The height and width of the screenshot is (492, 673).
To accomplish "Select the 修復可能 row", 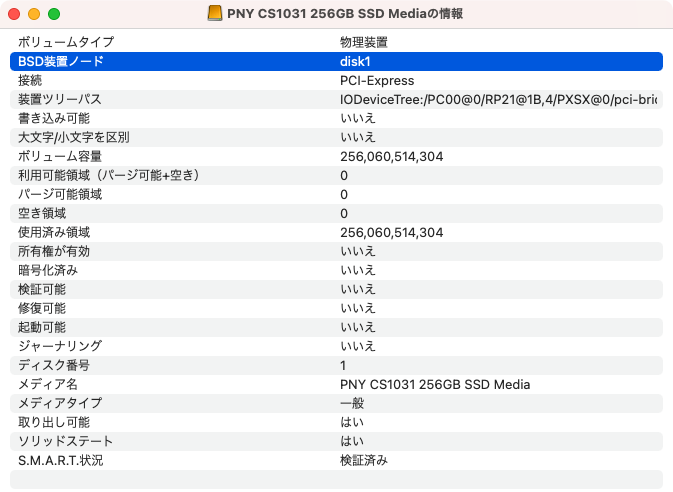I will click(x=336, y=308).
